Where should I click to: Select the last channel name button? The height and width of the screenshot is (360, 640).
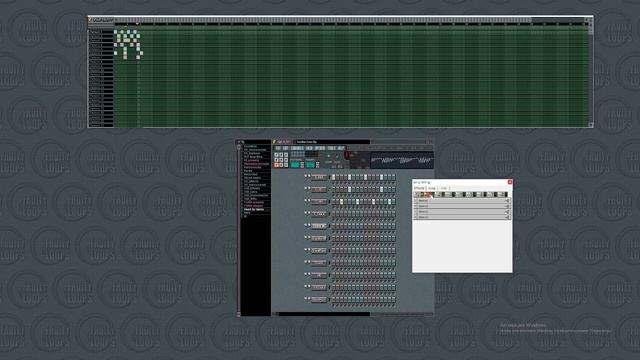click(319, 299)
